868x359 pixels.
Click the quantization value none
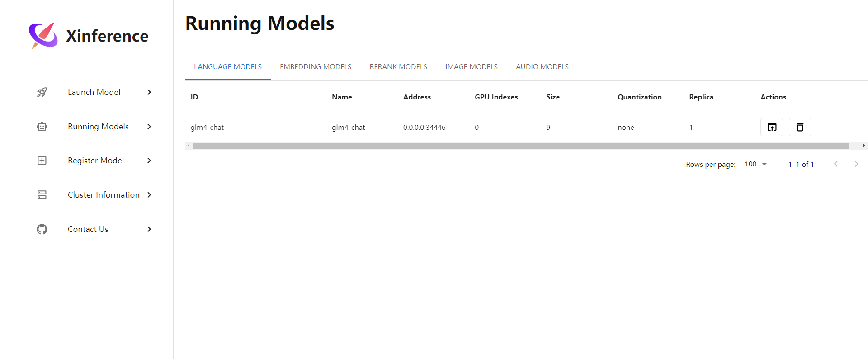click(x=626, y=128)
